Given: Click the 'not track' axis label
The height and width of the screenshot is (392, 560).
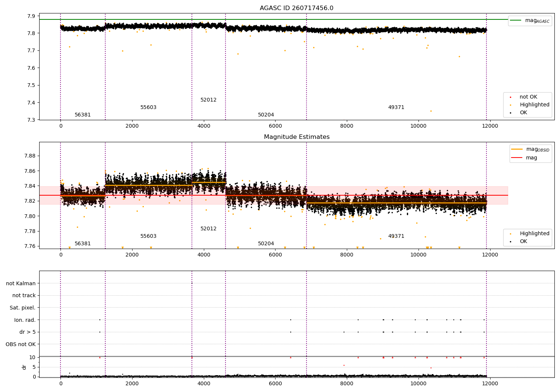Looking at the screenshot, I should tap(24, 296).
